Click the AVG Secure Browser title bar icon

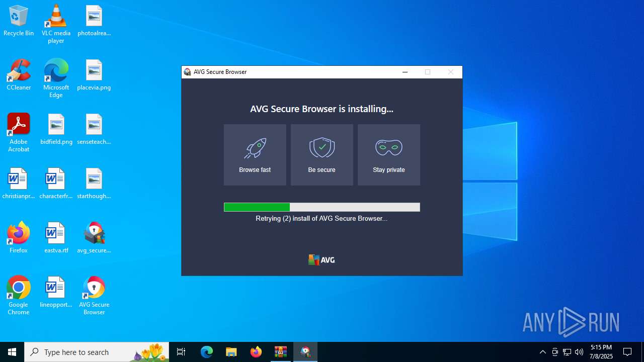[x=188, y=72]
